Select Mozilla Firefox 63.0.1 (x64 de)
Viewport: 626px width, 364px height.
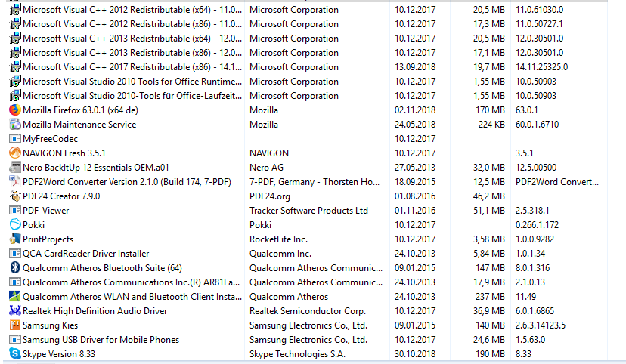click(80, 110)
